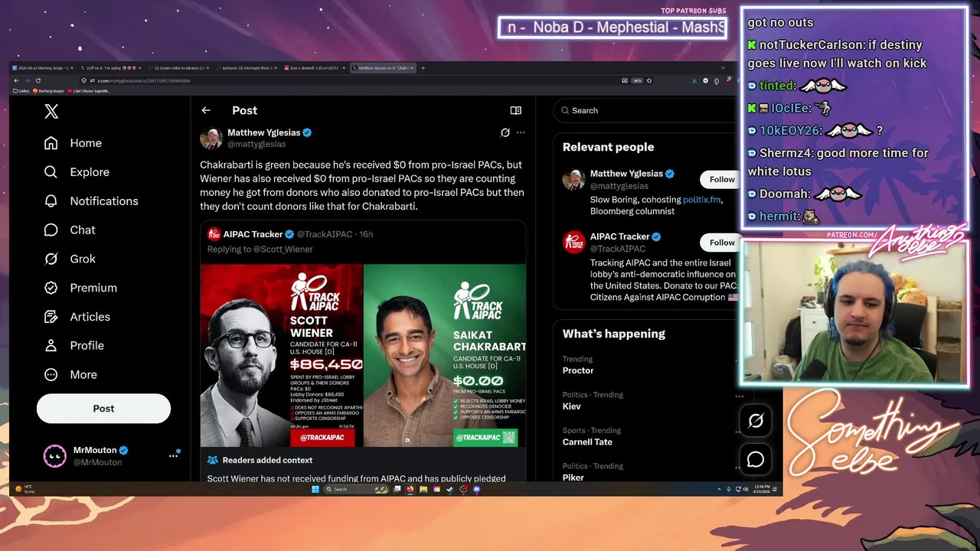Click Grok explain icon on Yglesias post

pos(505,132)
